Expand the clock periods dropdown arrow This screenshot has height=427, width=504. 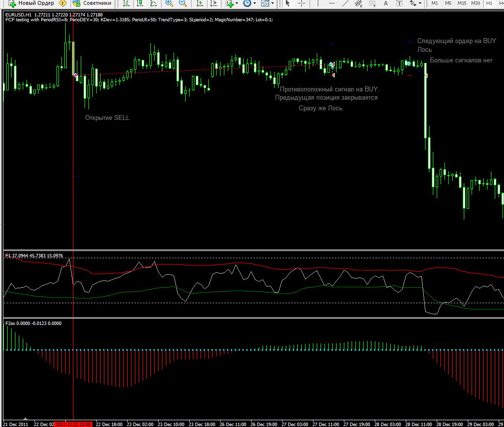(254, 3)
